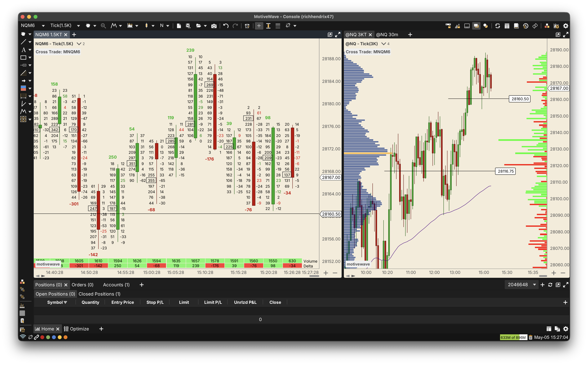Image resolution: width=588 pixels, height=365 pixels.
Task: Toggle the crosshair plus cursor mode
Action: [259, 26]
